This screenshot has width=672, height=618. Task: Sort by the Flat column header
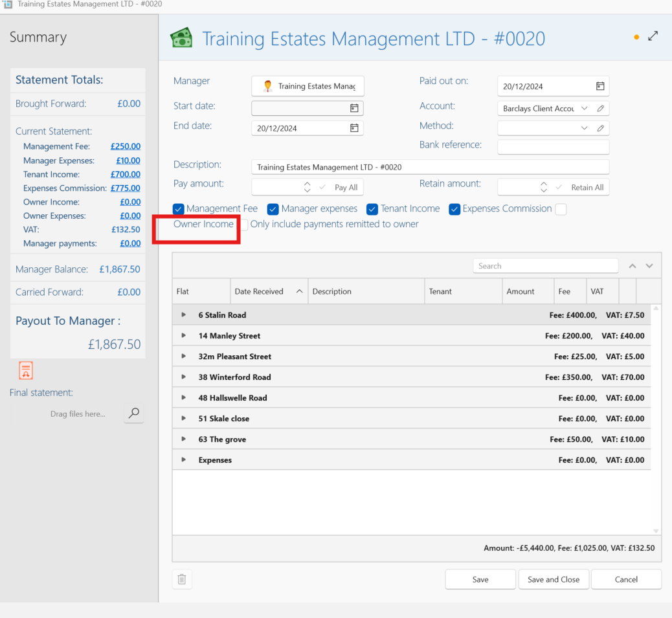tap(201, 291)
